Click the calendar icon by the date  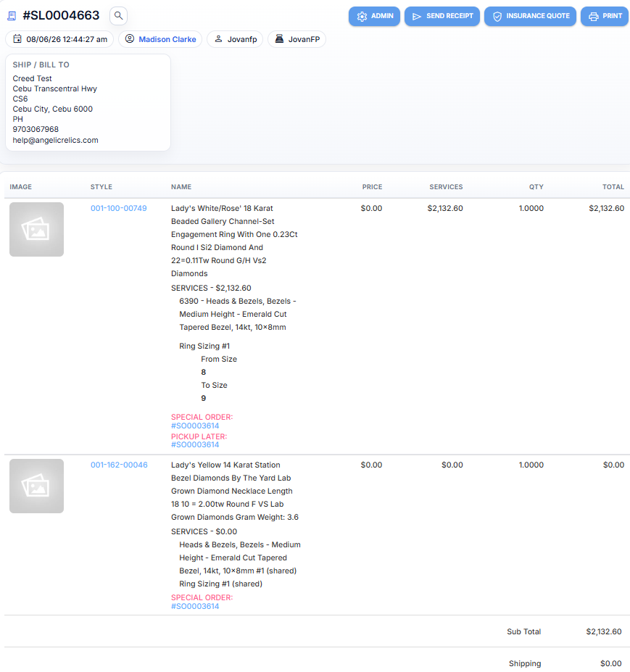[17, 39]
